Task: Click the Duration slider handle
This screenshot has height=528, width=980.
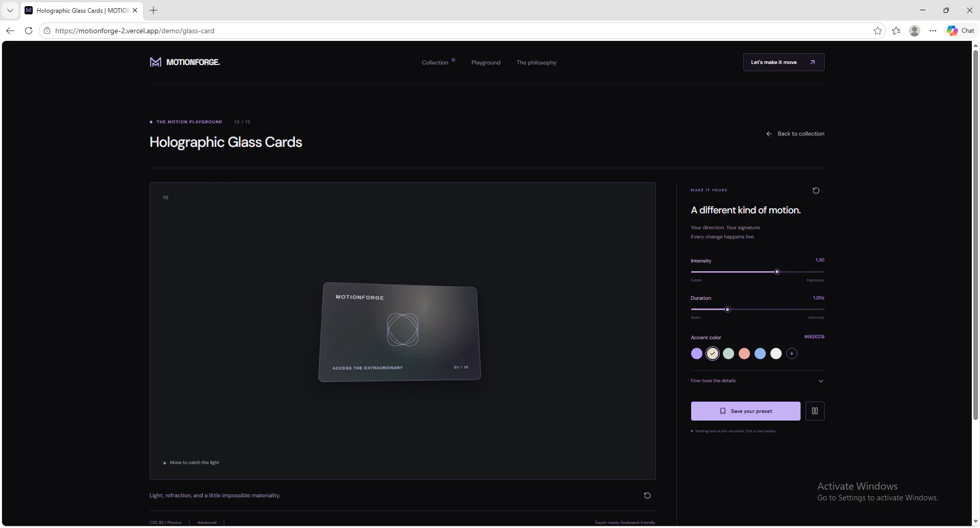Action: pos(727,310)
